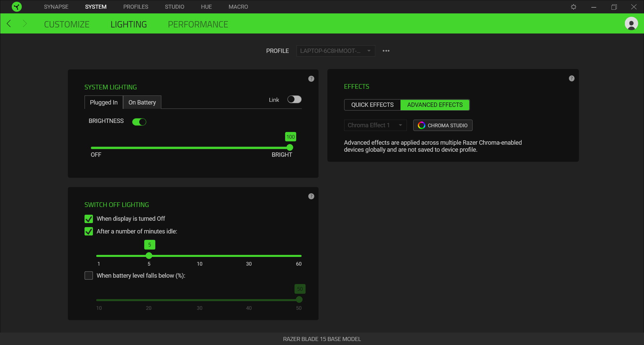Image resolution: width=644 pixels, height=345 pixels.
Task: Click the 30 mark on idle slider
Action: (x=249, y=264)
